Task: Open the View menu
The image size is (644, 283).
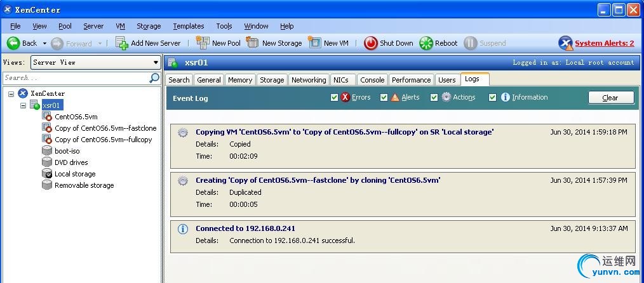Action: click(x=39, y=26)
